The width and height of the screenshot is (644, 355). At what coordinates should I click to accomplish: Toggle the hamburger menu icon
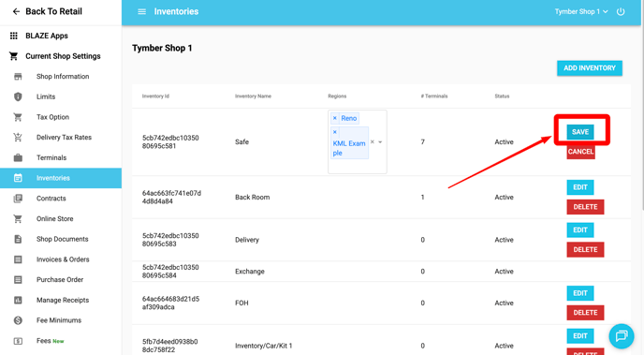click(x=141, y=11)
